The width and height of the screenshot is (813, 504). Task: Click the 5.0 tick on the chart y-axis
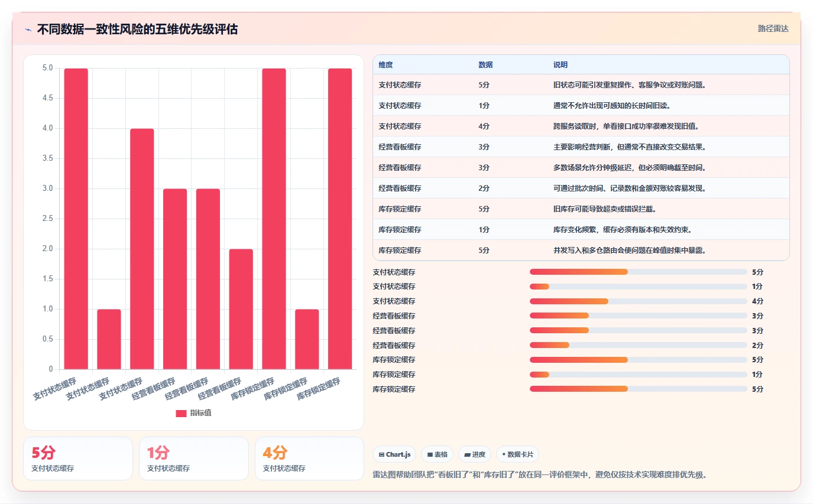[x=47, y=68]
